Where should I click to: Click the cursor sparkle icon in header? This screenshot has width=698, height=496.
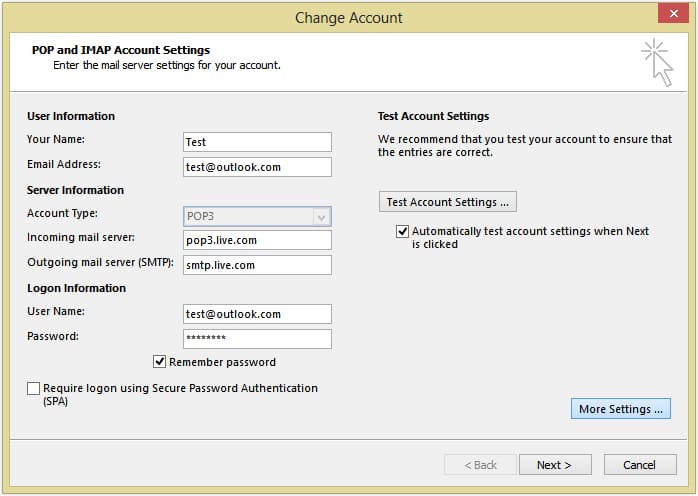656,62
